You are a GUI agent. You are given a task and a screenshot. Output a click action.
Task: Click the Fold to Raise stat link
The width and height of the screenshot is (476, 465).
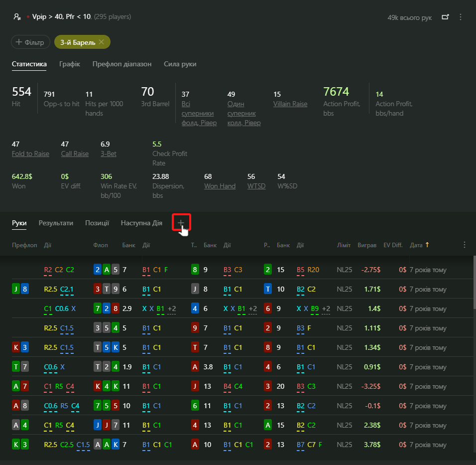(30, 154)
